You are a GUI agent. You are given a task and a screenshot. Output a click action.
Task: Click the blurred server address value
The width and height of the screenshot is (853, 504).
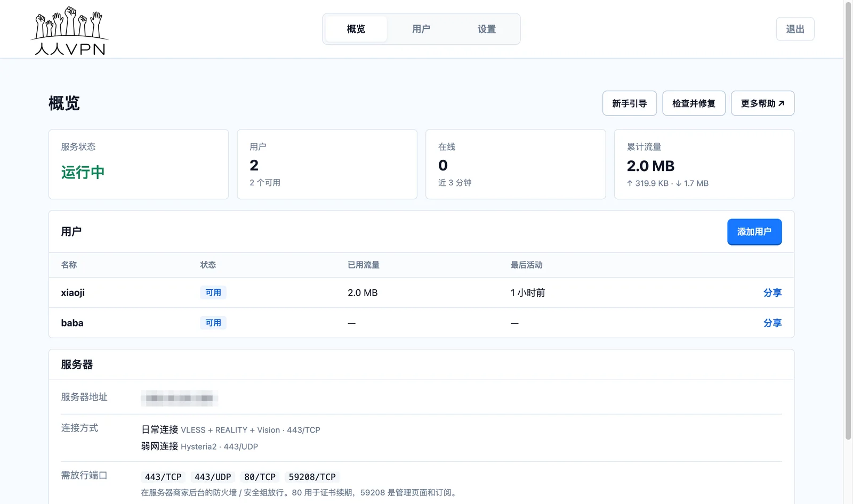pyautogui.click(x=180, y=398)
